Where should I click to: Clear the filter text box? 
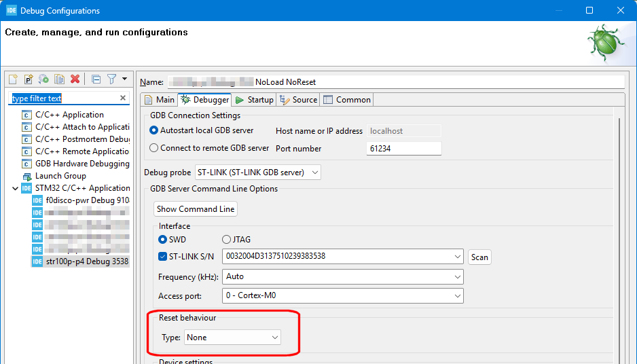pos(123,98)
